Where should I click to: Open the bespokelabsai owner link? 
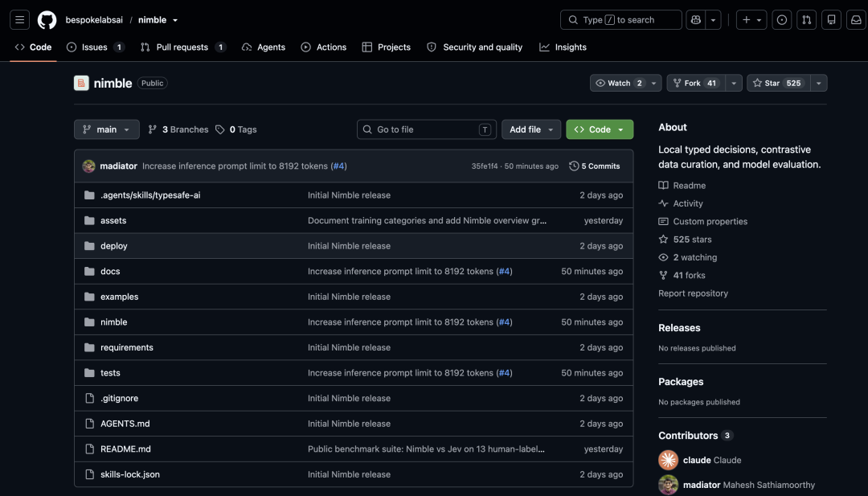click(x=94, y=20)
